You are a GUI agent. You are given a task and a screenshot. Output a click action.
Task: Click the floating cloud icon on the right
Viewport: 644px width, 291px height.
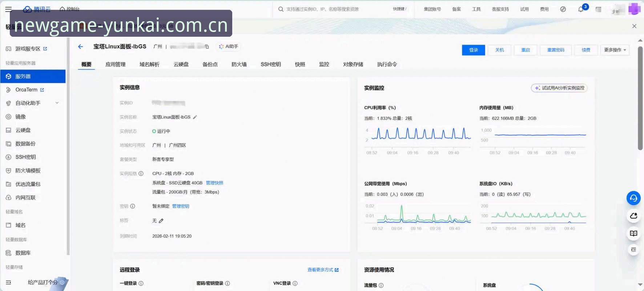(633, 216)
